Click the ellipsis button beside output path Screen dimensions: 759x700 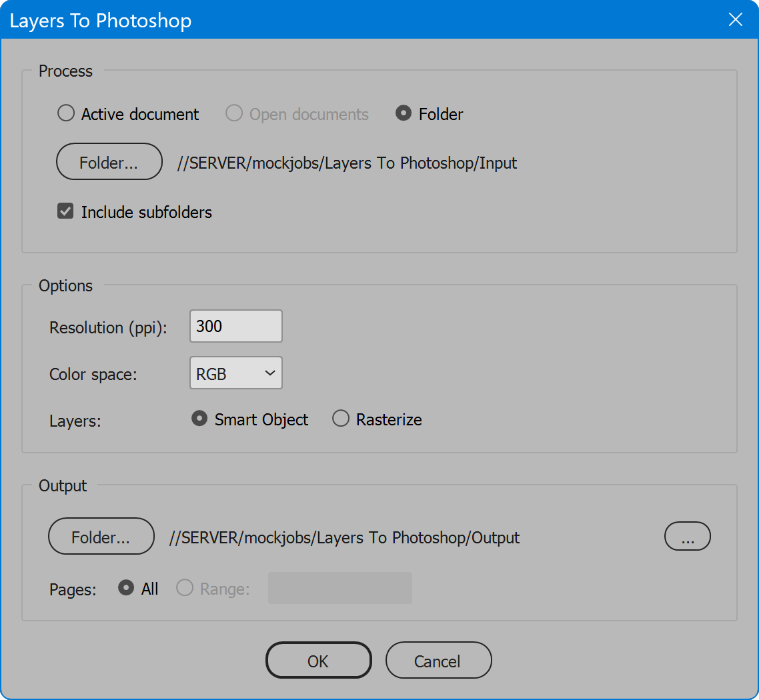(688, 537)
